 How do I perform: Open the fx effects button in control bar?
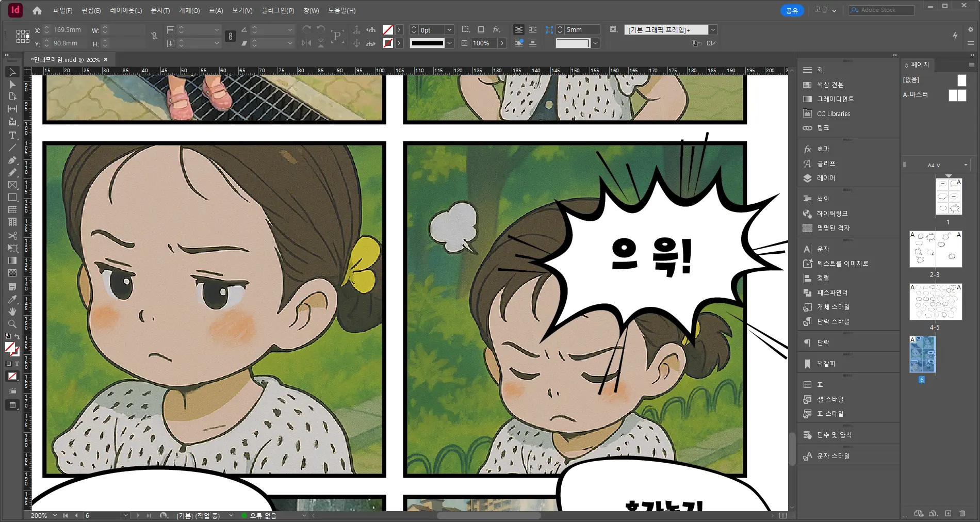pos(496,29)
